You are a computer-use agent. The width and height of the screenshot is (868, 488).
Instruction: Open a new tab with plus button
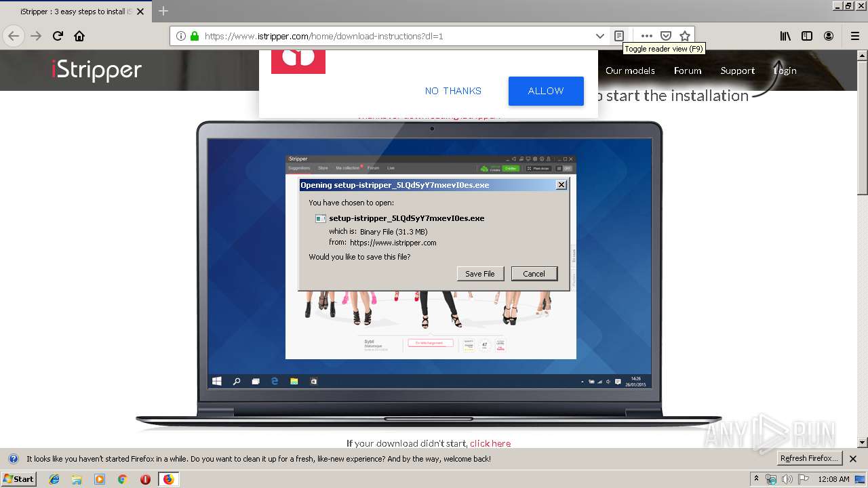(x=163, y=11)
